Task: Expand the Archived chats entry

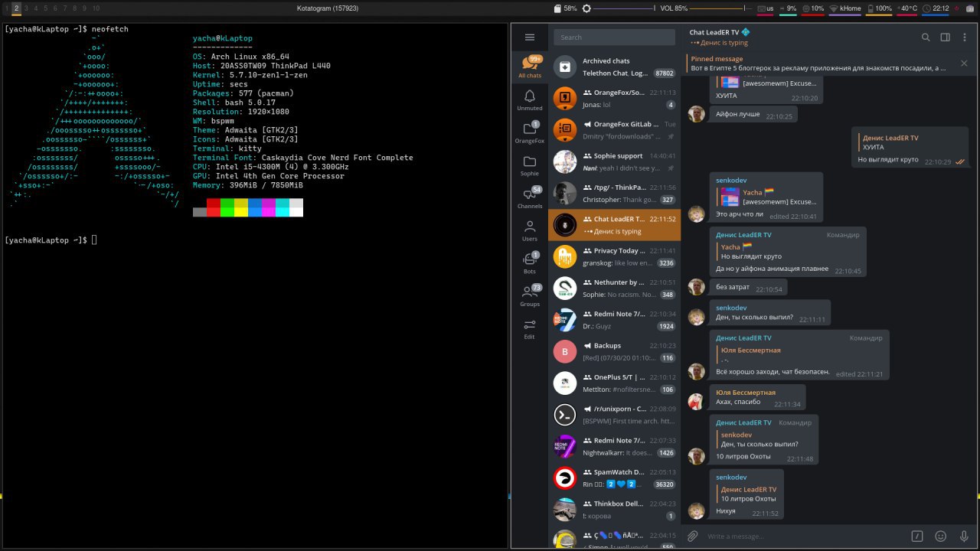Action: coord(614,67)
